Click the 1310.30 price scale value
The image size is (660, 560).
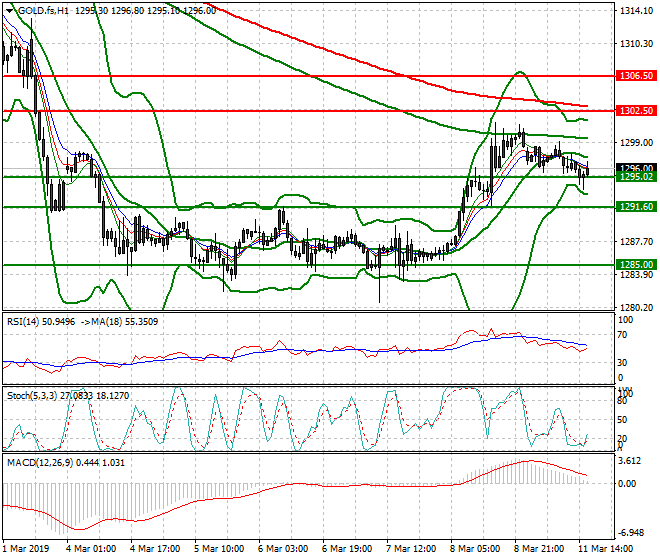click(636, 44)
